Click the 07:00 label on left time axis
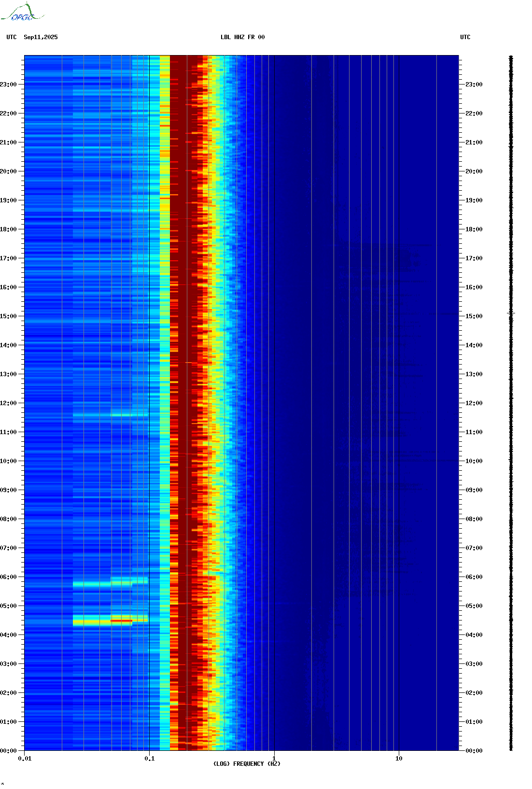Image resolution: width=532 pixels, height=789 pixels. tap(8, 548)
